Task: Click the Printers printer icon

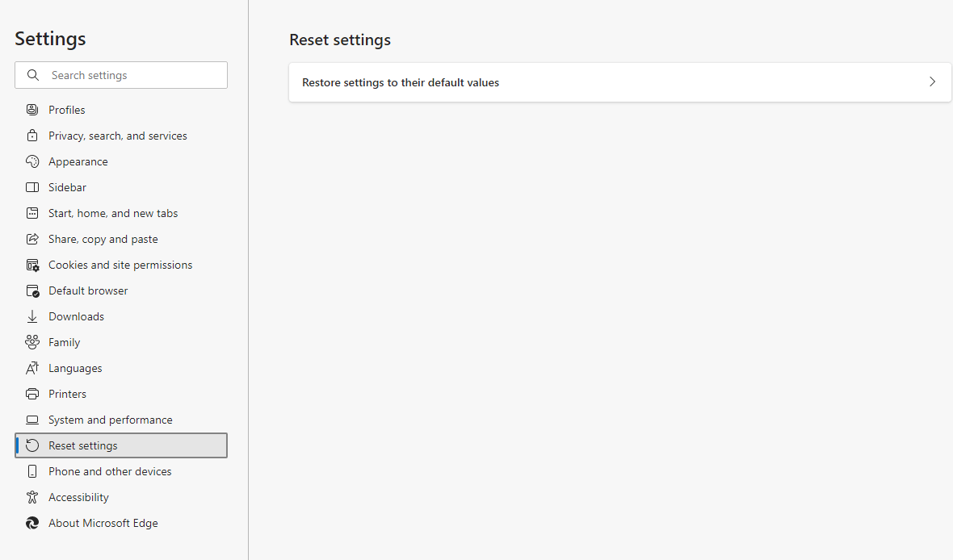Action: tap(32, 394)
